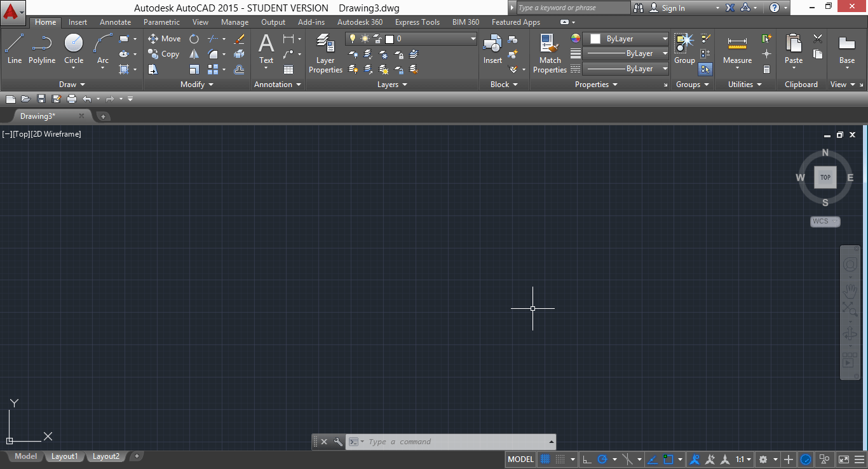Screen dimensions: 868x469
Task: Select the Mirror tool icon
Action: tap(194, 54)
